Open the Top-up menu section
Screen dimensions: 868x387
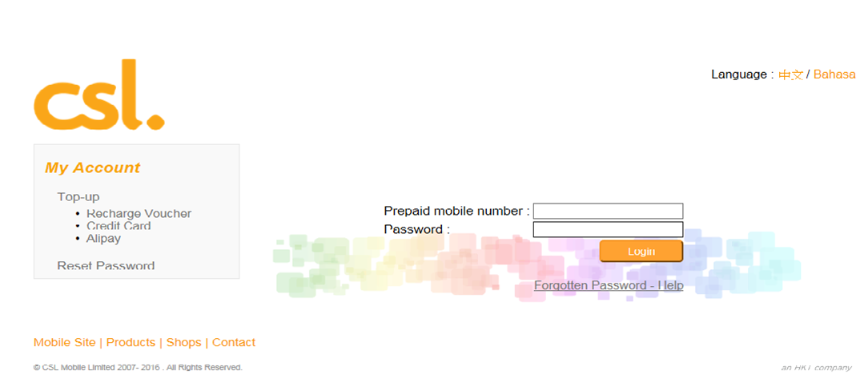click(78, 197)
